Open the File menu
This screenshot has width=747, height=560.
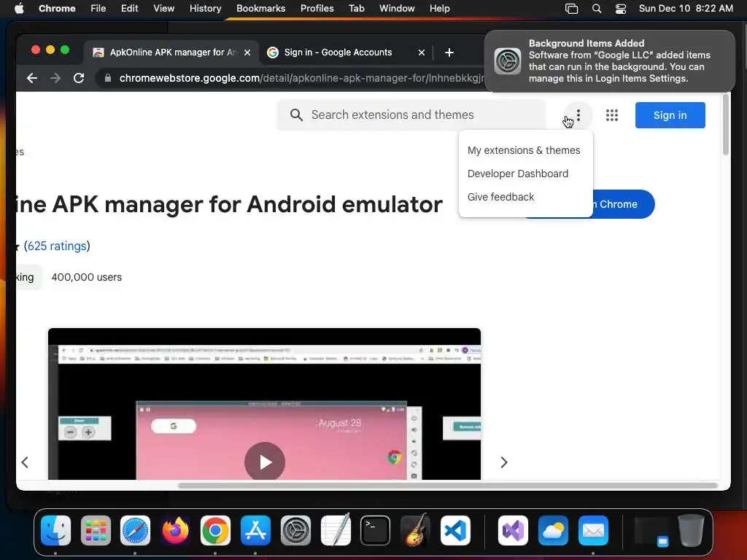coord(98,9)
